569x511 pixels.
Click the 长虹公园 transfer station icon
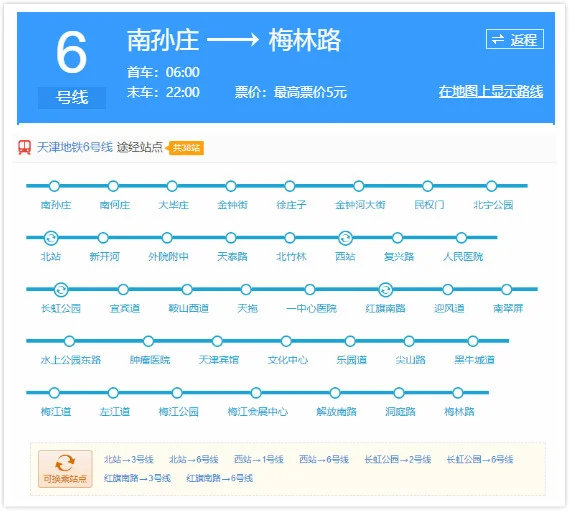61,290
